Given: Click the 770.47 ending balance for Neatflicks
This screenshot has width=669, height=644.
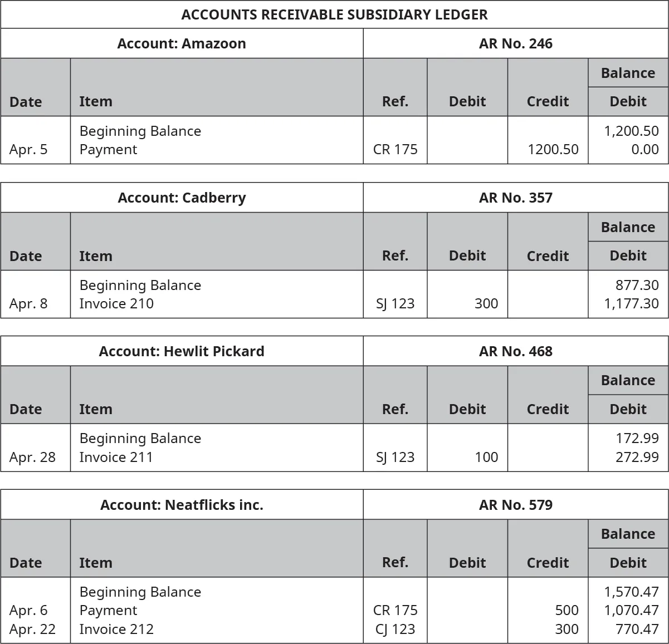Looking at the screenshot, I should 637,629.
